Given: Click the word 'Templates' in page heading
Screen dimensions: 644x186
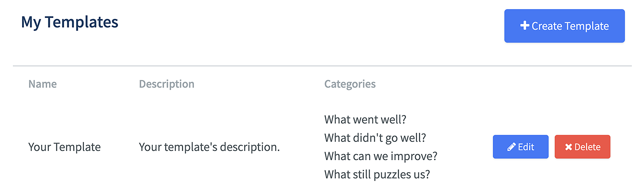Looking at the screenshot, I should [x=81, y=22].
